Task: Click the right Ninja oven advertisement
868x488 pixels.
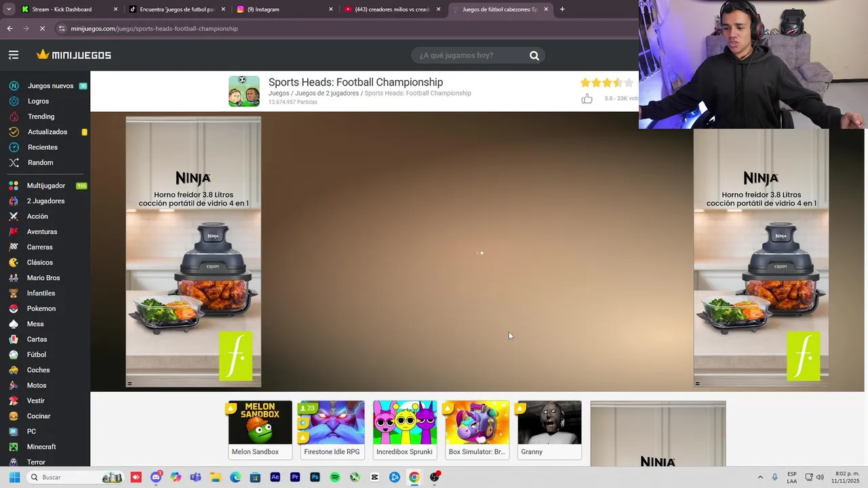Action: (761, 258)
